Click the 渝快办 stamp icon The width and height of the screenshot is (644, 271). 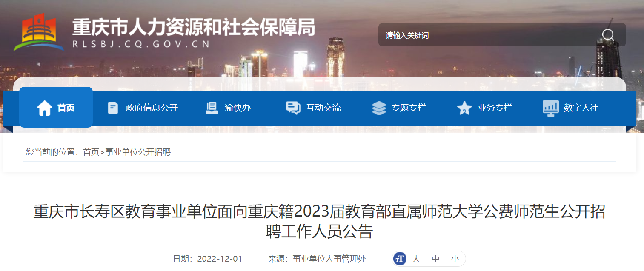coord(212,108)
